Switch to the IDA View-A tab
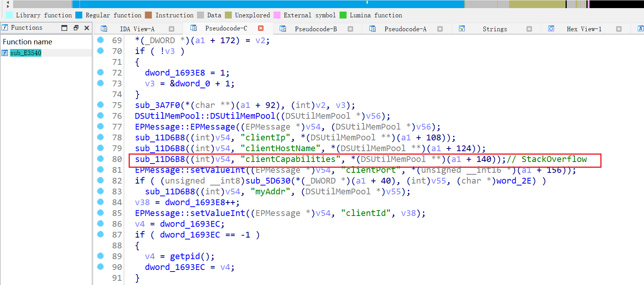 click(137, 29)
